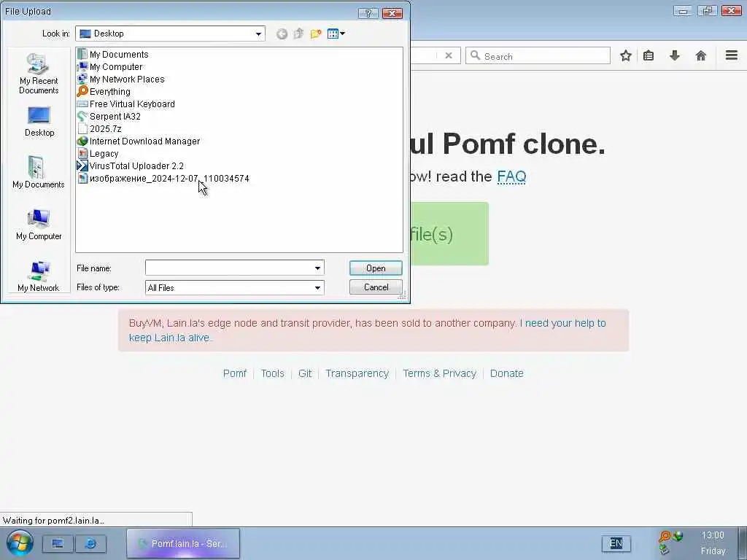Viewport: 747px width, 560px height.
Task: Click the browser Search field
Action: point(538,55)
